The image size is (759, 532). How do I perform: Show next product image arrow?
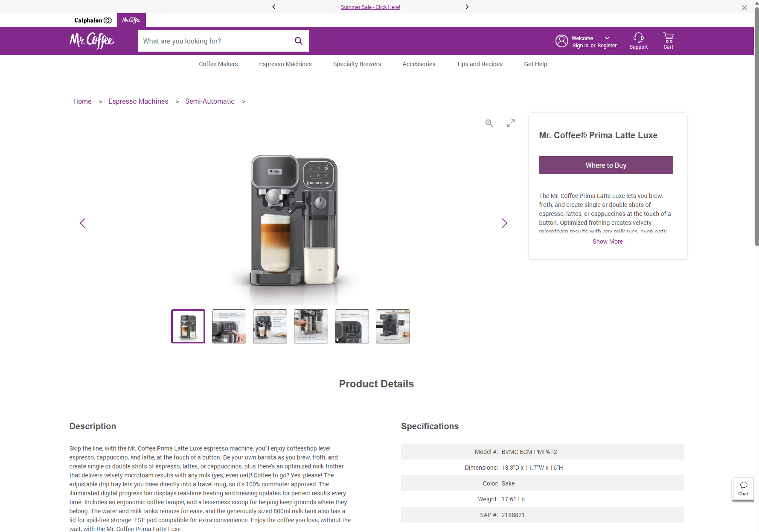[504, 223]
